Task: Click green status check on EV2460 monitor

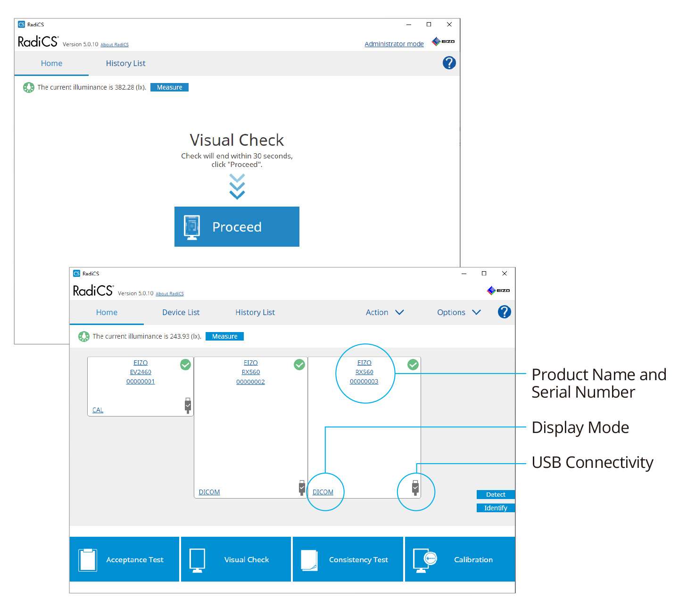Action: [x=186, y=365]
